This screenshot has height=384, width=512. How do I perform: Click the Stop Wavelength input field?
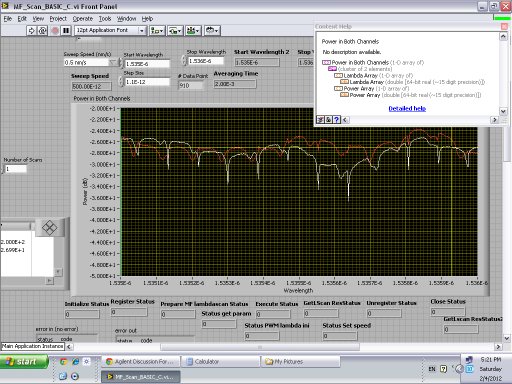[x=206, y=61]
